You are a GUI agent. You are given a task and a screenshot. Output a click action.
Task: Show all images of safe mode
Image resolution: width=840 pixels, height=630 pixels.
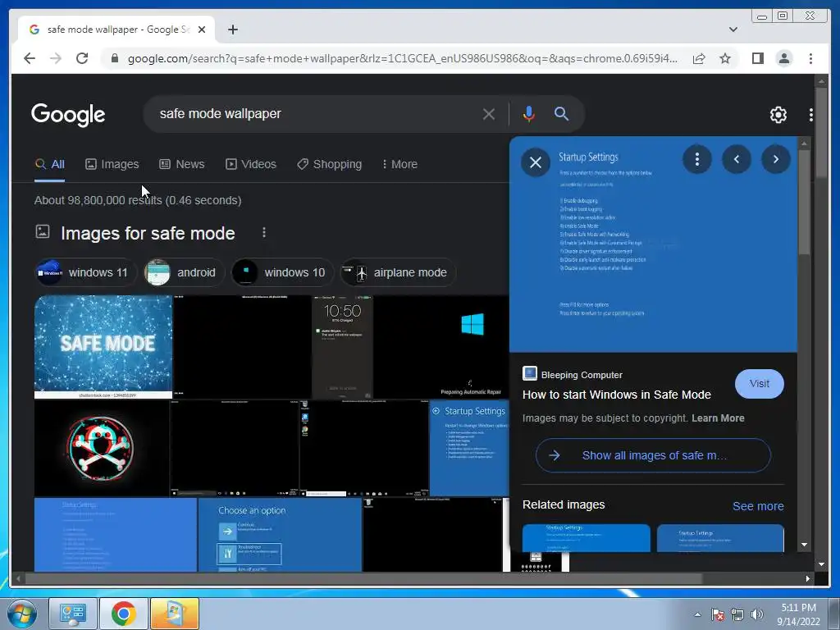(x=653, y=455)
